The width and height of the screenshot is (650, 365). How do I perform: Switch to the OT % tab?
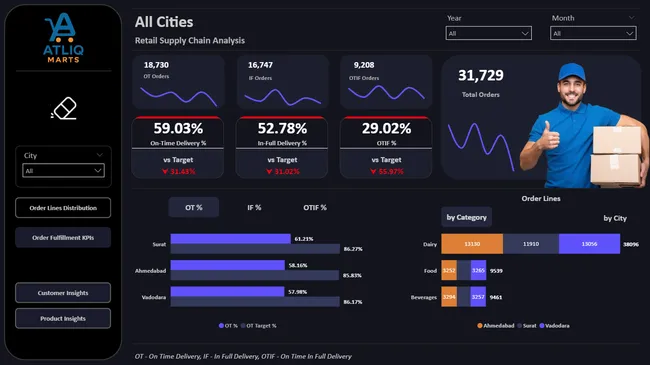[x=194, y=207]
